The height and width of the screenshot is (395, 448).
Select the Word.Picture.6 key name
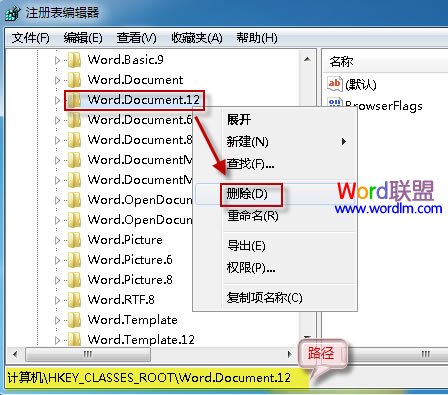coord(130,260)
